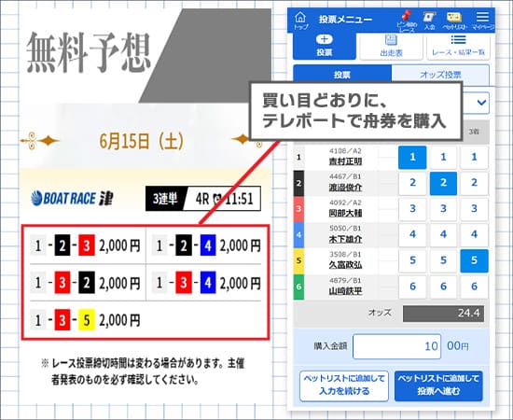Expand the bet type dropdown chevron
Screen dimensions: 513x420
point(481,103)
